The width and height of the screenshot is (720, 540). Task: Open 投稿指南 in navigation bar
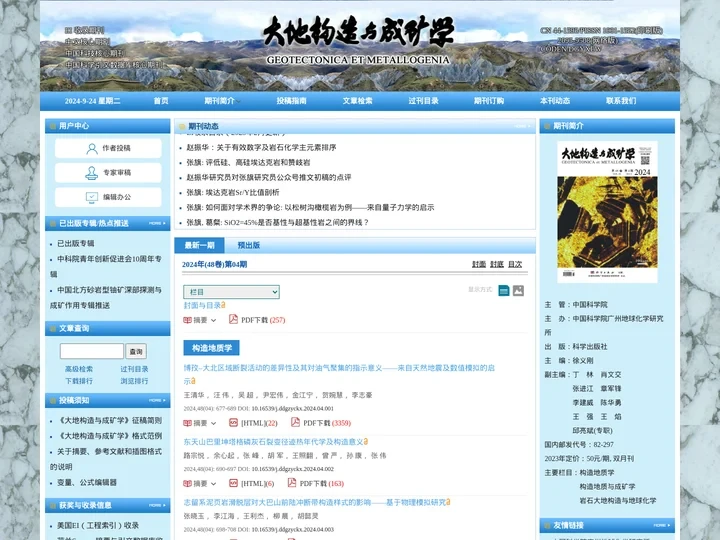pos(291,101)
